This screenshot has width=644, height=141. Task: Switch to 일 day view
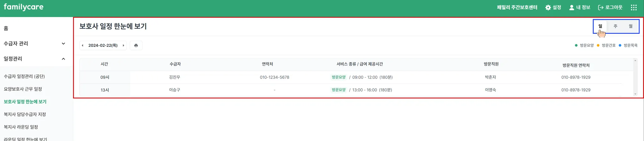(600, 26)
